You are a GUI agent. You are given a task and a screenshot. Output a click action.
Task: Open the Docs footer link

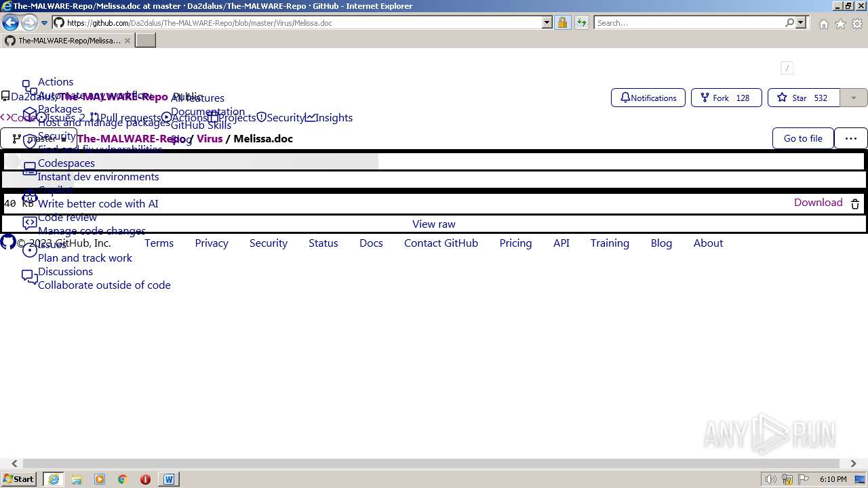click(x=371, y=243)
